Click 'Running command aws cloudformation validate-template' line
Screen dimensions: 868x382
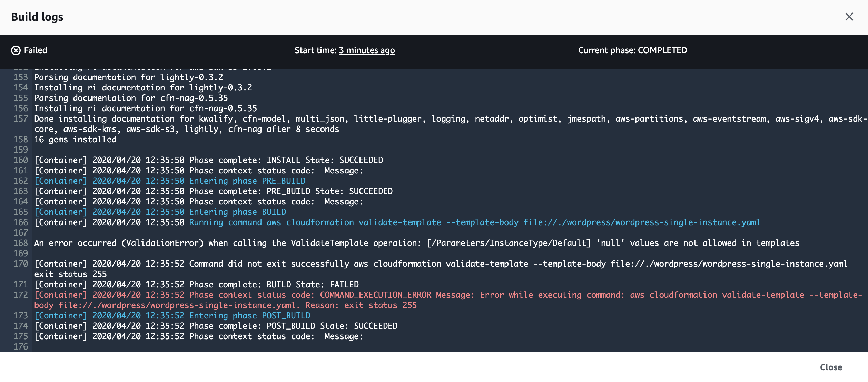(x=397, y=222)
